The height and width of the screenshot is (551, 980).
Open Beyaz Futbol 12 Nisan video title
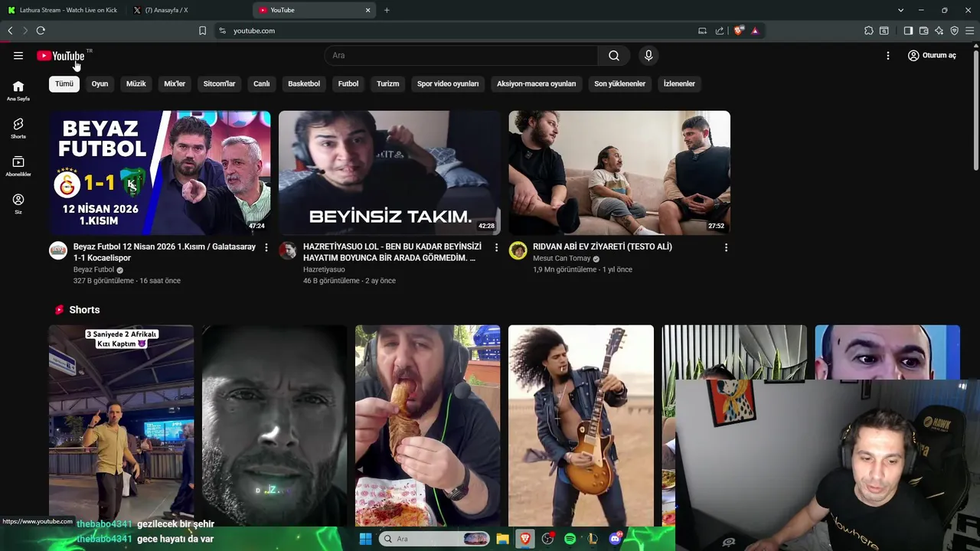coord(165,252)
